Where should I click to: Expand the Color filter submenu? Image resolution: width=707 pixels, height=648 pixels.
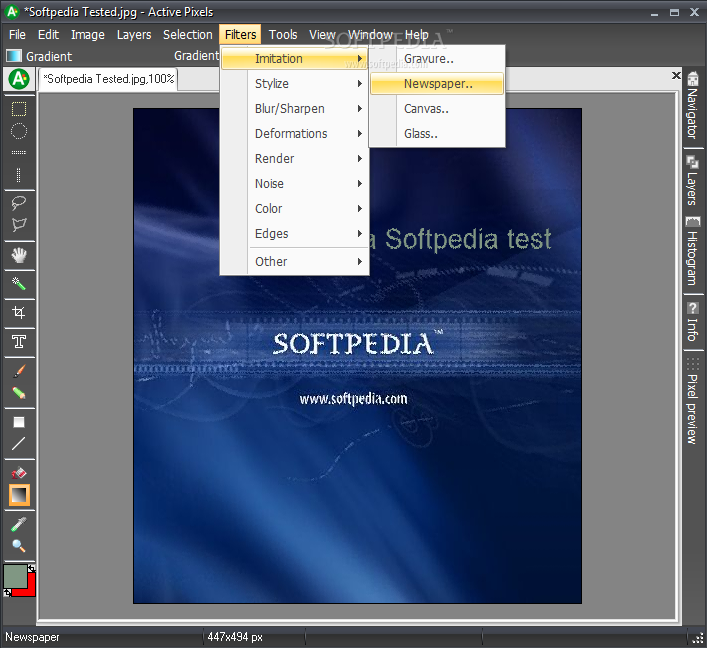294,208
